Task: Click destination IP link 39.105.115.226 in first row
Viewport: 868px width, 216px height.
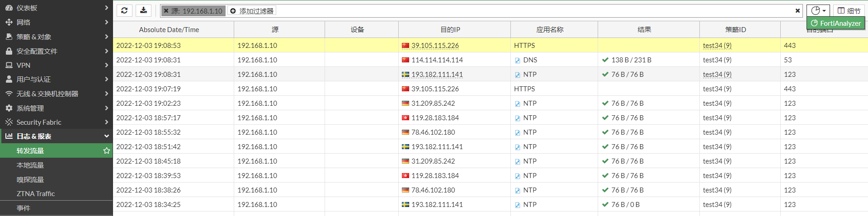Action: (435, 45)
